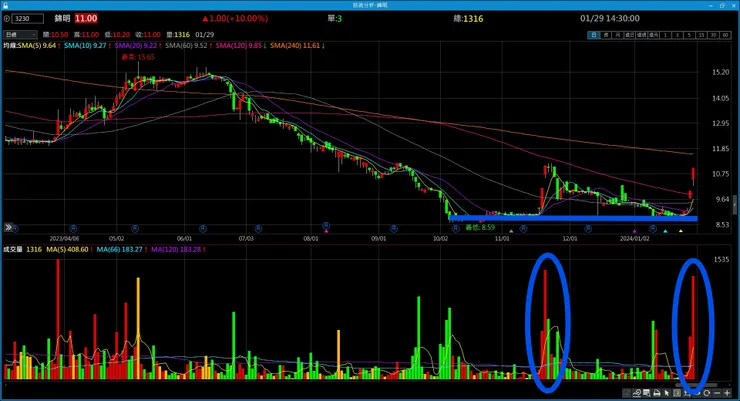Zoom out chart with minus icon
This screenshot has width=740, height=401.
(717, 393)
